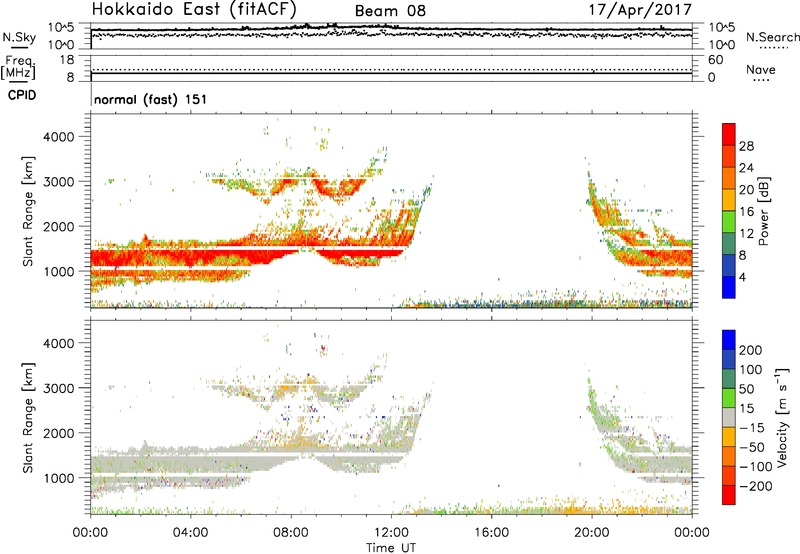800x554 pixels.
Task: Click the '100' label on the Velocity colorbar
Action: 751,370
